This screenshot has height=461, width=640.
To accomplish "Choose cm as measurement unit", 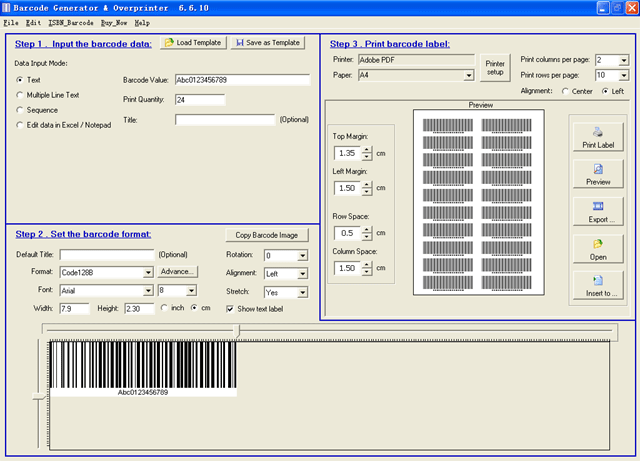I will coord(194,308).
